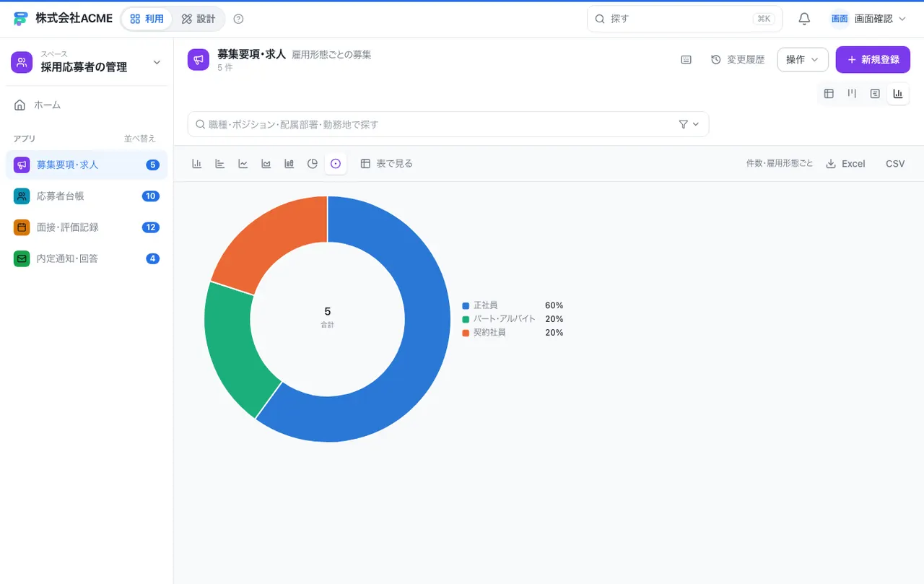Switch to card list view icon

(x=875, y=93)
